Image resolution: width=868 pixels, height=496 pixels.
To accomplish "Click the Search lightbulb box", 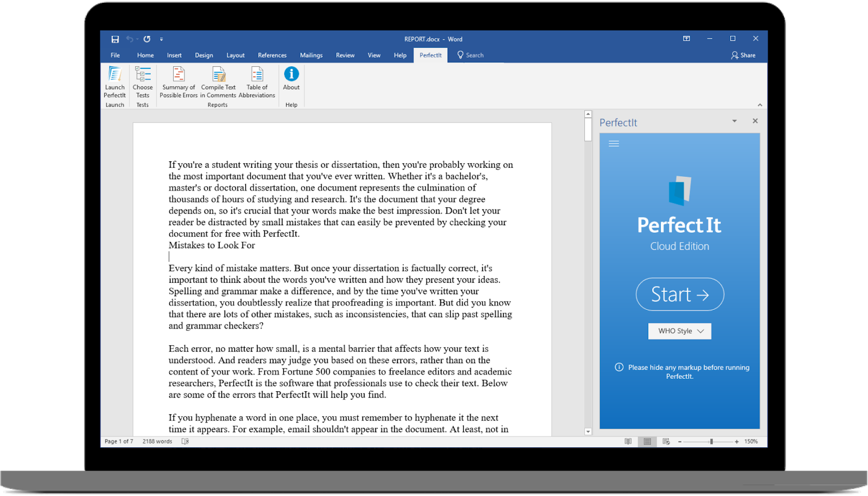I will tap(471, 55).
